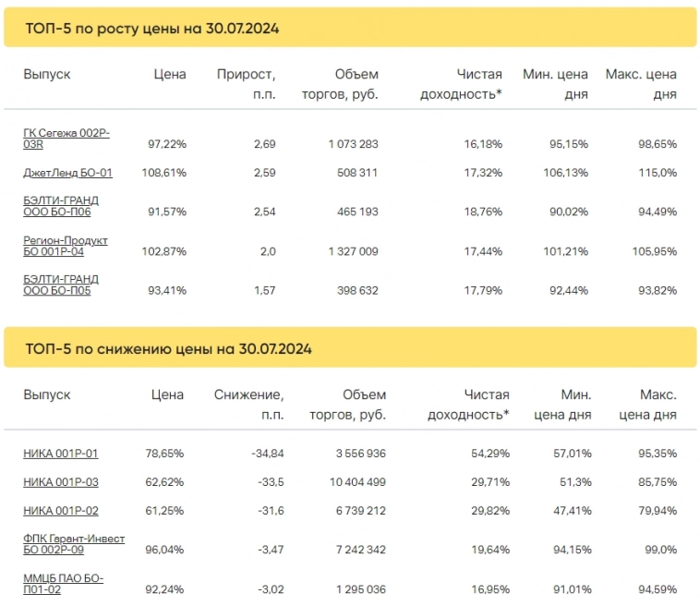The width and height of the screenshot is (700, 606).
Task: Open the ГК Сегежа 002Р-03R bond link
Action: pos(66,139)
